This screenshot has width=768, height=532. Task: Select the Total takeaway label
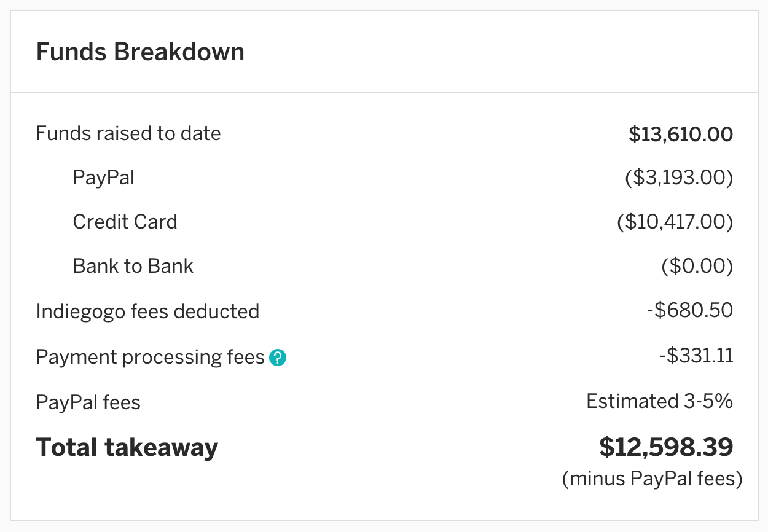[127, 447]
